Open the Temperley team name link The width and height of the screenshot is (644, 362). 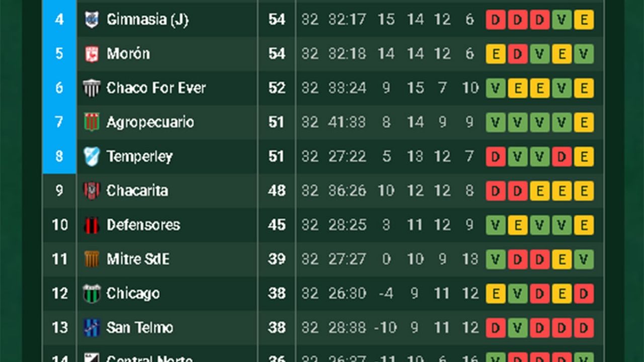click(139, 156)
